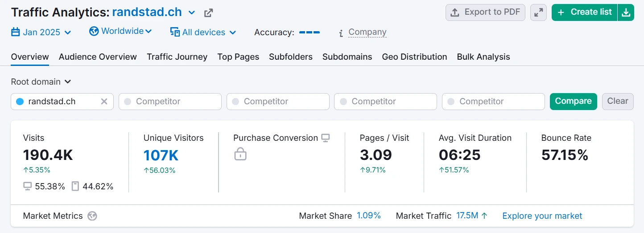Go to the Subfolders tab

pos(291,57)
